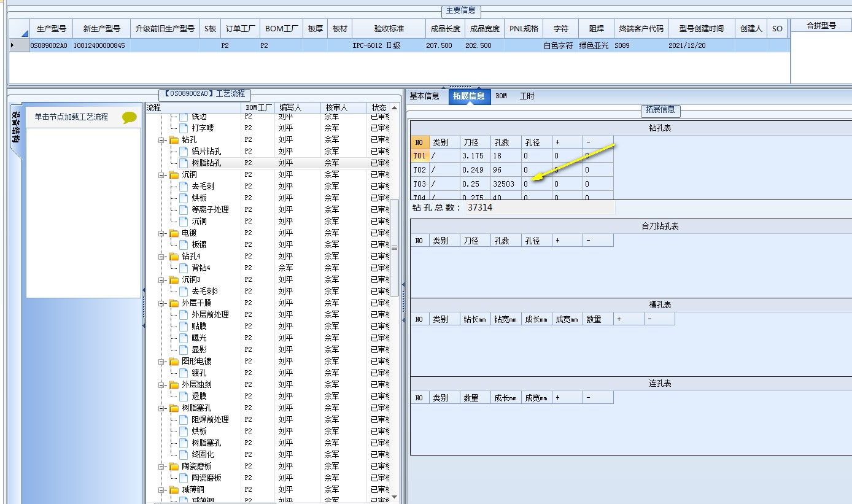
Task: Click the 10012400000845 new model cell
Action: [x=101, y=45]
